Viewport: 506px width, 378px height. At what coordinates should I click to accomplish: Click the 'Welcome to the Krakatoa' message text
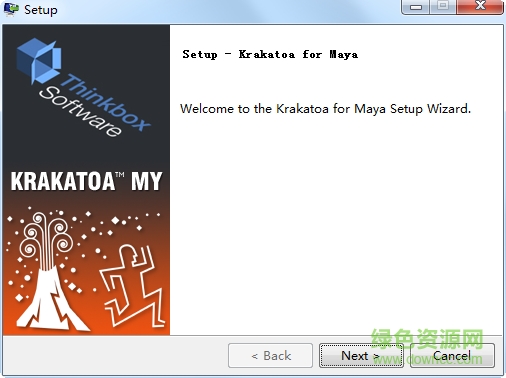click(x=325, y=109)
